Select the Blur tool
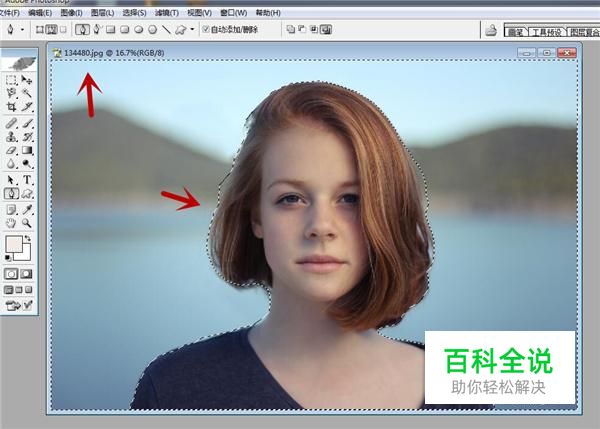The image size is (600, 429). click(x=11, y=163)
